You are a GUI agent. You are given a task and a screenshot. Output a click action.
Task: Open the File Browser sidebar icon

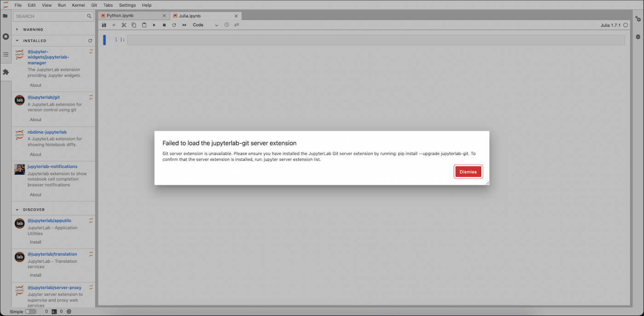click(6, 16)
